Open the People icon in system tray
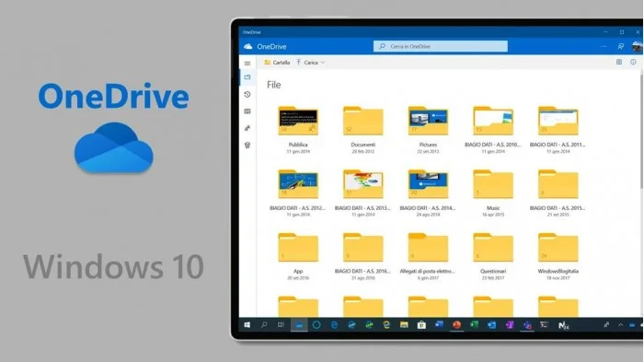 click(606, 325)
